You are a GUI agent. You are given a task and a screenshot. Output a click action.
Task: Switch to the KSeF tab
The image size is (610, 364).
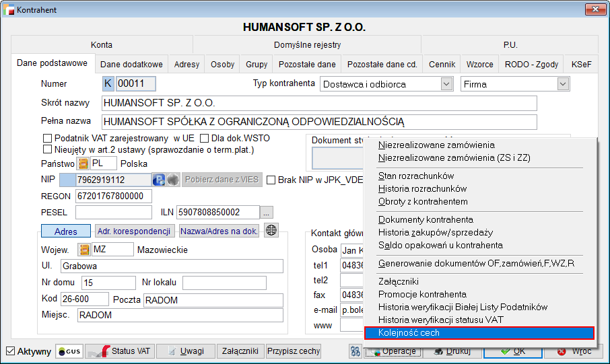(x=581, y=64)
